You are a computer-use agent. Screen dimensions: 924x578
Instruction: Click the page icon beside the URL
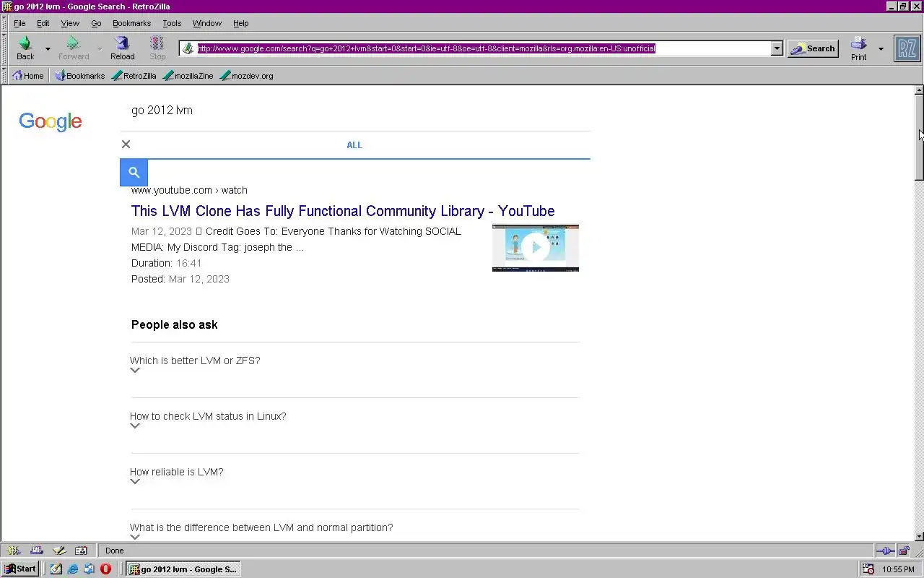click(188, 48)
